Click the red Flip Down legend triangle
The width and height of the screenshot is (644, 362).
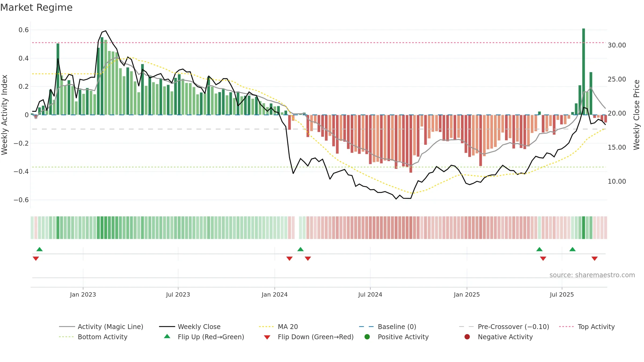(x=267, y=337)
